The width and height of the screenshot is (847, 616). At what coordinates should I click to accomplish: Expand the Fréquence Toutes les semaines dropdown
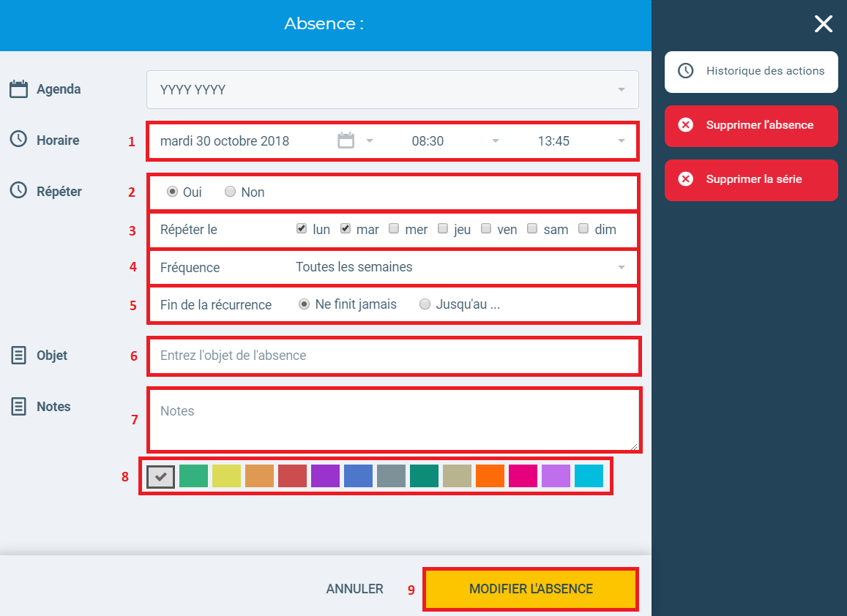click(460, 267)
